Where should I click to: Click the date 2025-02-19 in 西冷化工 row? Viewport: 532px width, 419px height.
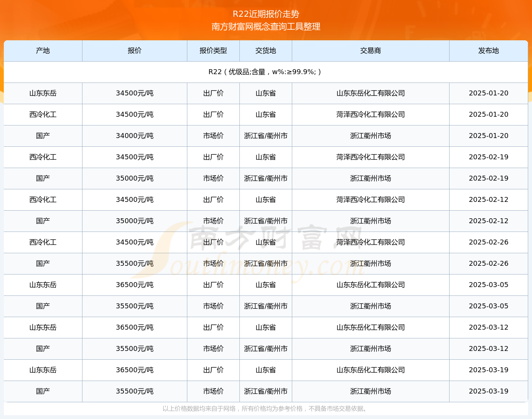coord(488,157)
